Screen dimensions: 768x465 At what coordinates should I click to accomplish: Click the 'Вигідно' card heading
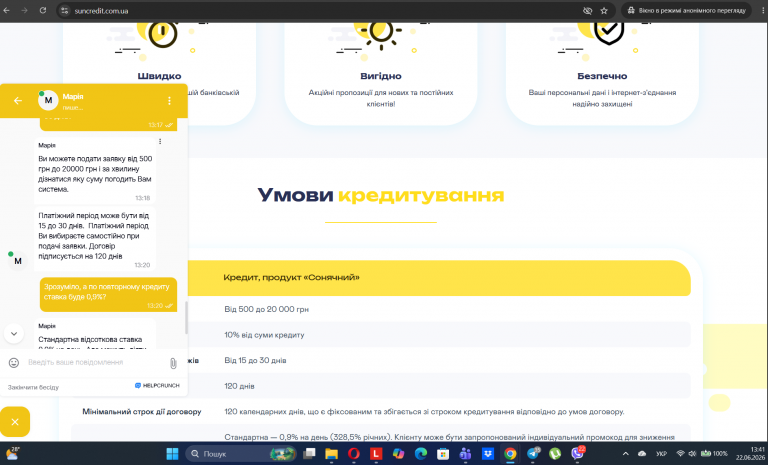(381, 76)
